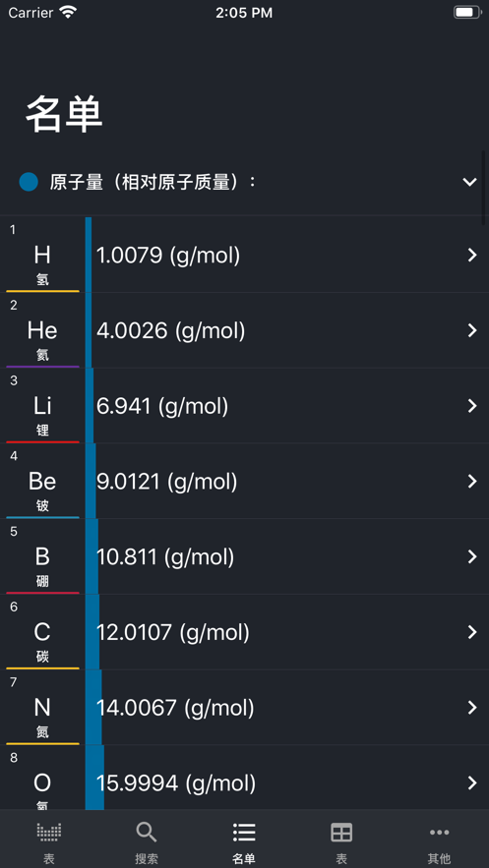The image size is (489, 868).
Task: Expand the 原子量 property dropdown chevron
Action: pyautogui.click(x=469, y=182)
